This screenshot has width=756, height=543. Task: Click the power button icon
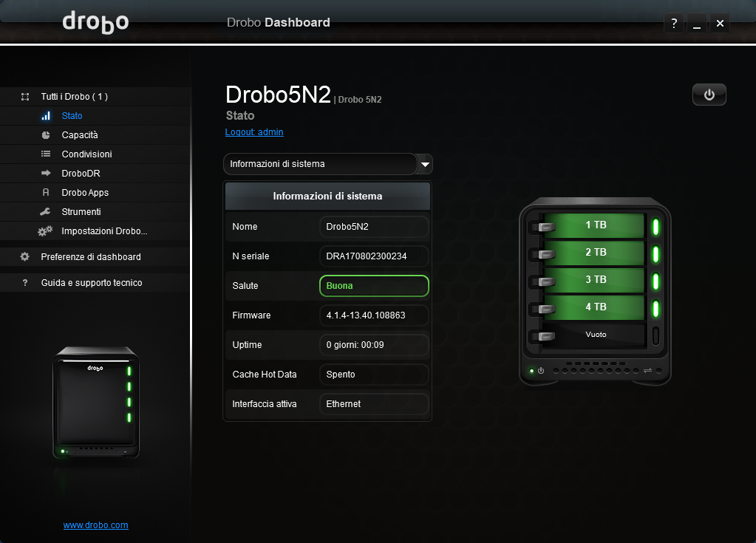click(709, 95)
